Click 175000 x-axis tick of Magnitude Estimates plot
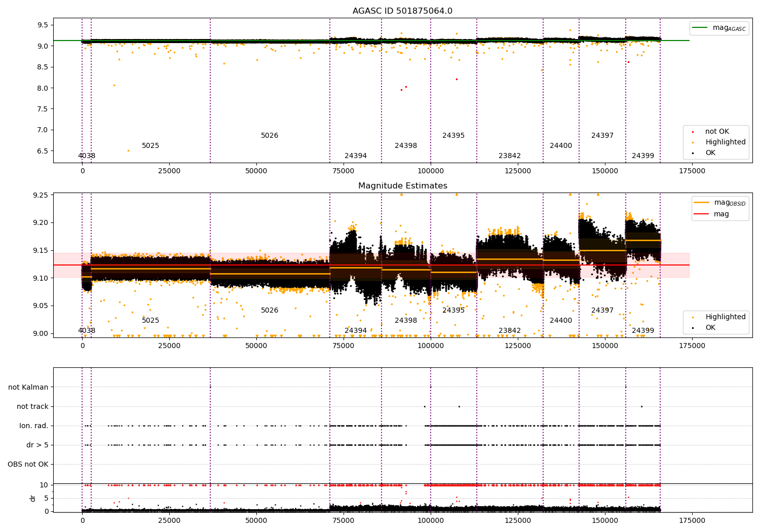Viewport: 760px width, 532px height. click(x=692, y=346)
